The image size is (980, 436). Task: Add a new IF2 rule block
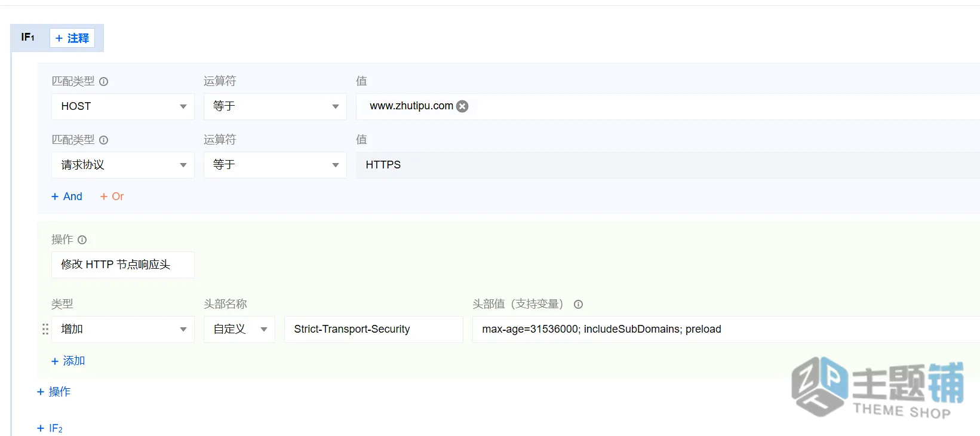pyautogui.click(x=50, y=428)
